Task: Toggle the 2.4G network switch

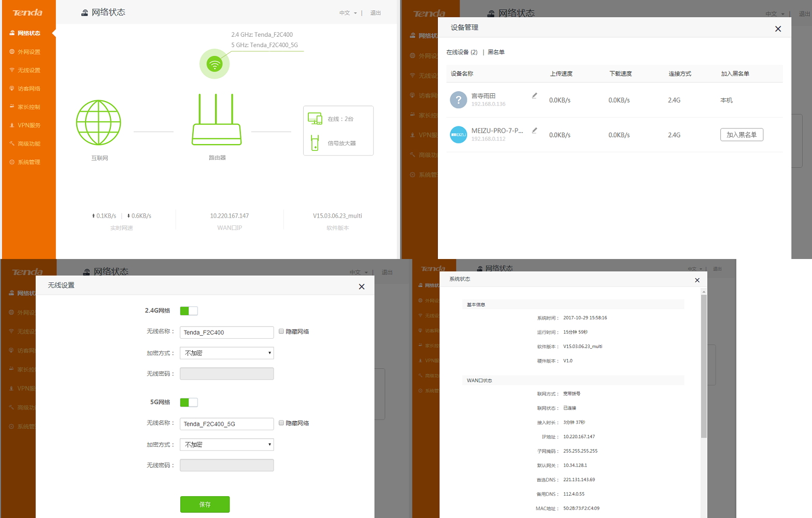Action: [189, 311]
